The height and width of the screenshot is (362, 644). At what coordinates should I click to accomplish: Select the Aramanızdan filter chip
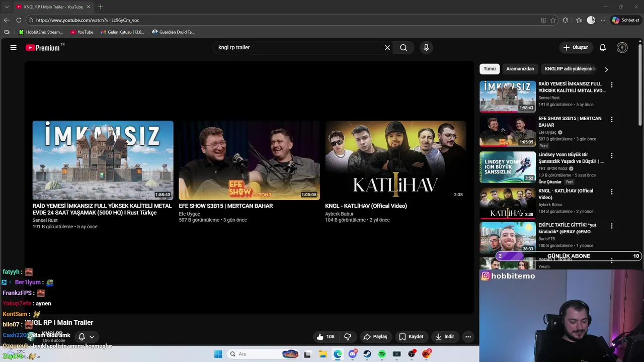(520, 69)
